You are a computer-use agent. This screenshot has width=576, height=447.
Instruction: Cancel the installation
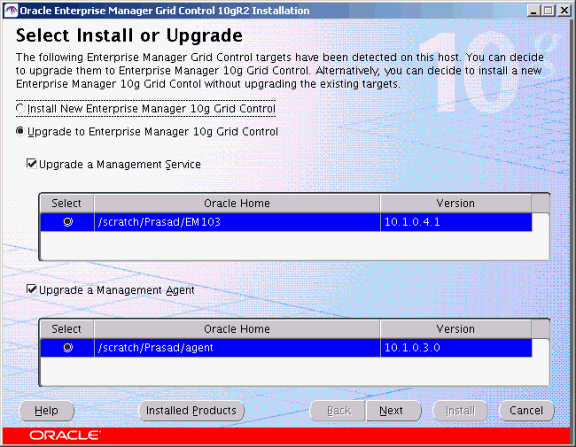[526, 410]
